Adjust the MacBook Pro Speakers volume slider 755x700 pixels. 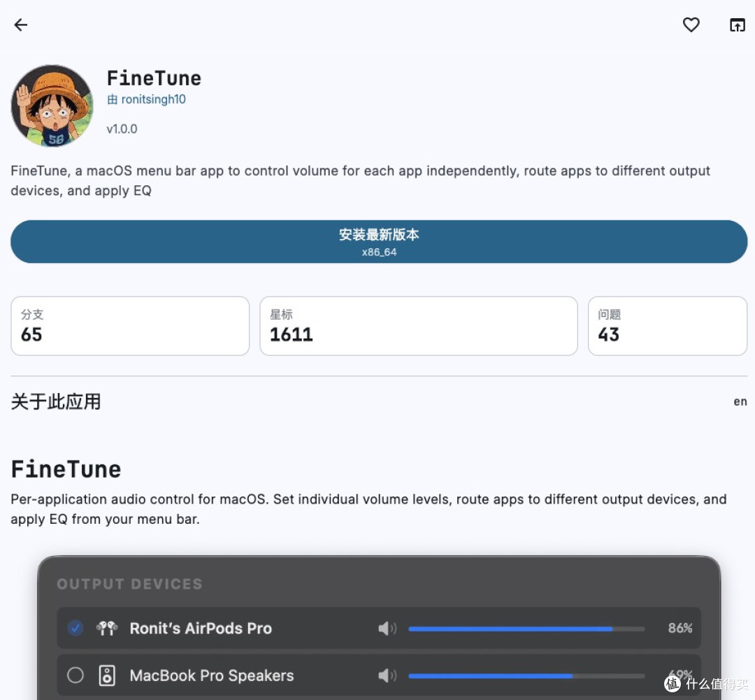click(x=526, y=676)
